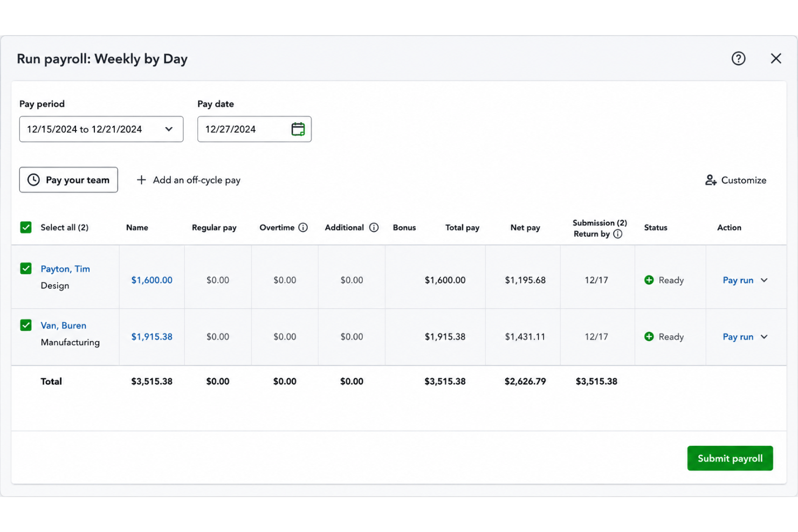Viewport: 798px width, 532px height.
Task: Click the Regular pay column header
Action: coord(214,227)
